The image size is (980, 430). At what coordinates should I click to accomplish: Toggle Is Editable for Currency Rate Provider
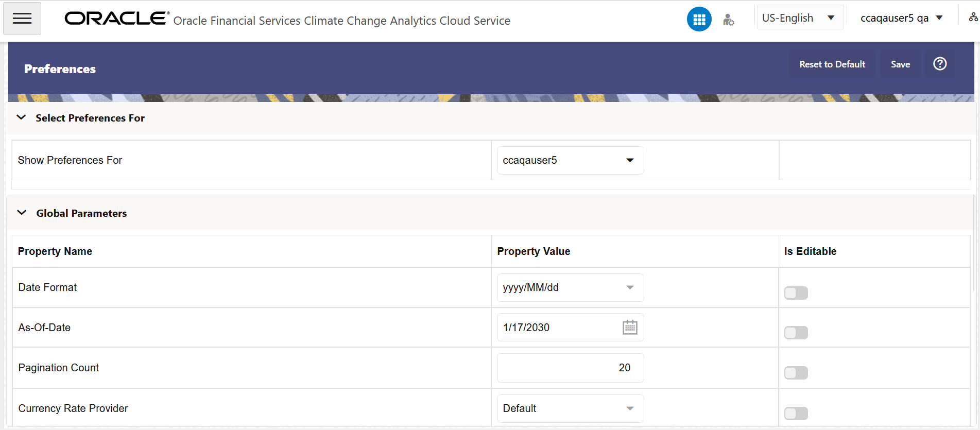coord(796,413)
